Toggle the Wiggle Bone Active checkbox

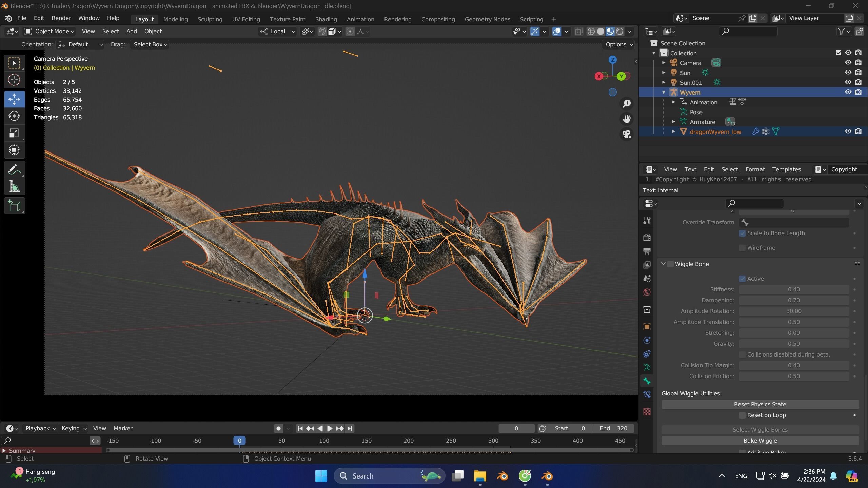point(742,279)
